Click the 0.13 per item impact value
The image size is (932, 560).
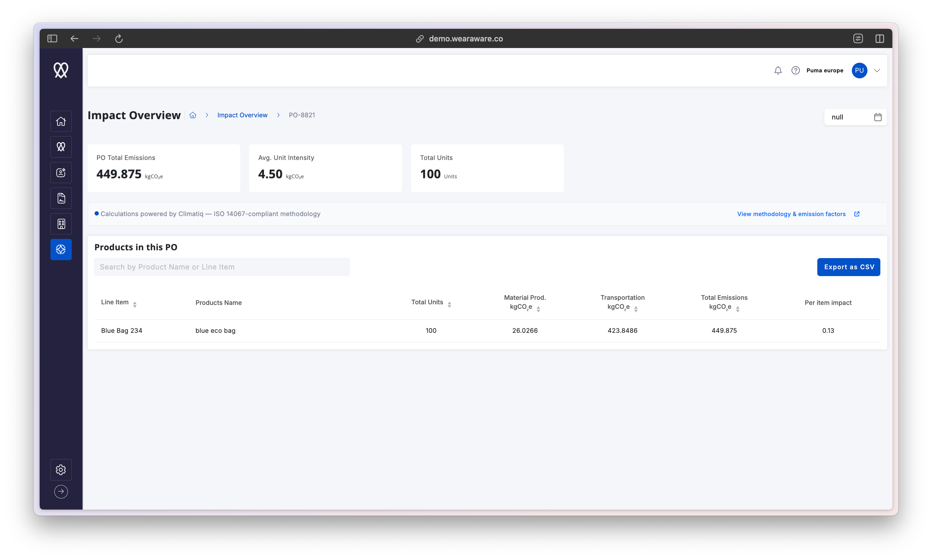click(828, 330)
